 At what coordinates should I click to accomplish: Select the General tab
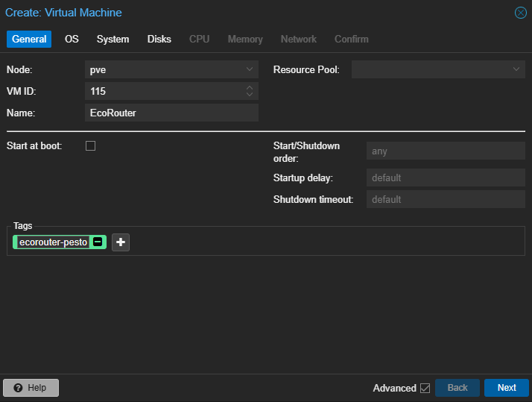(29, 39)
